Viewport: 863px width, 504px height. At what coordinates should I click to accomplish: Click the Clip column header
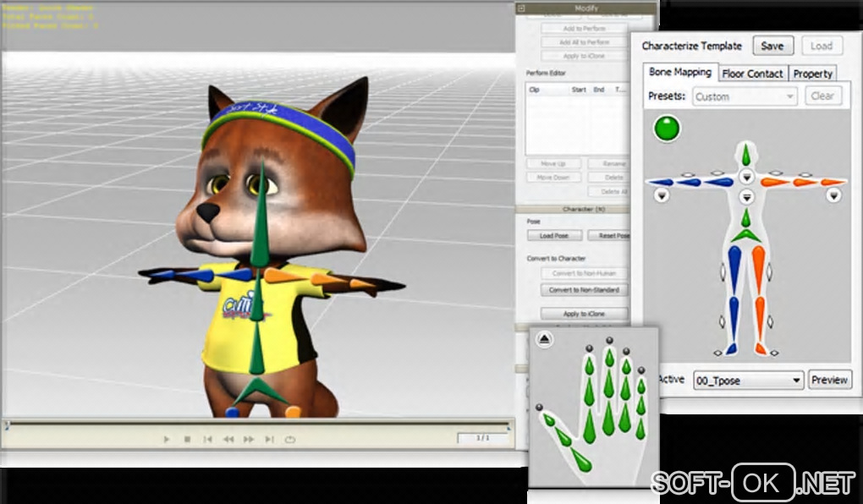pyautogui.click(x=534, y=90)
